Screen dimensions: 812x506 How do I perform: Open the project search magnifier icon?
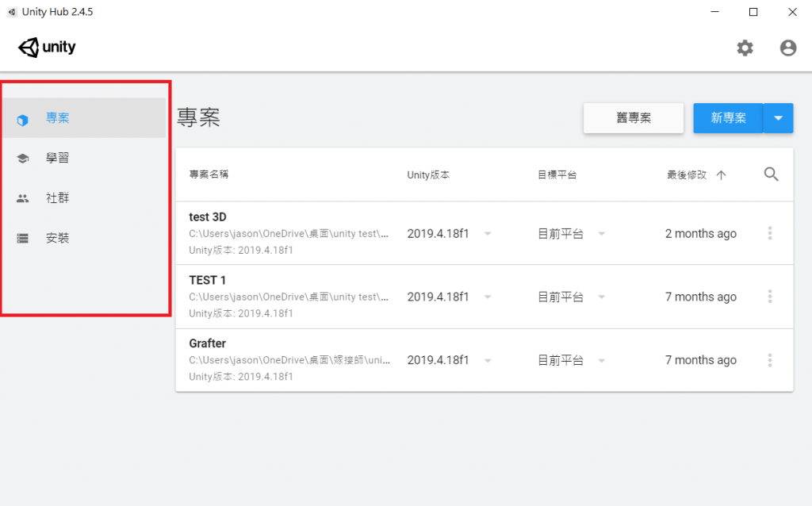point(771,174)
